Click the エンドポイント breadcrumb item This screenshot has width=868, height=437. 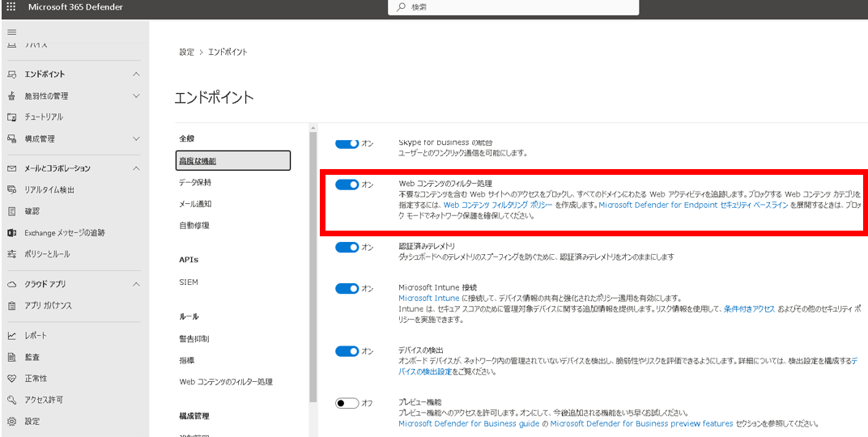click(228, 52)
